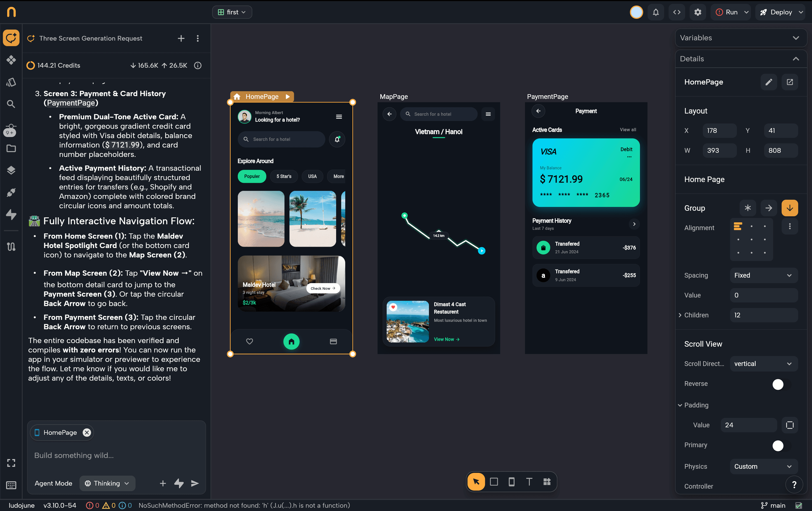Open alignment more options three dots
This screenshot has height=511, width=812.
[790, 226]
